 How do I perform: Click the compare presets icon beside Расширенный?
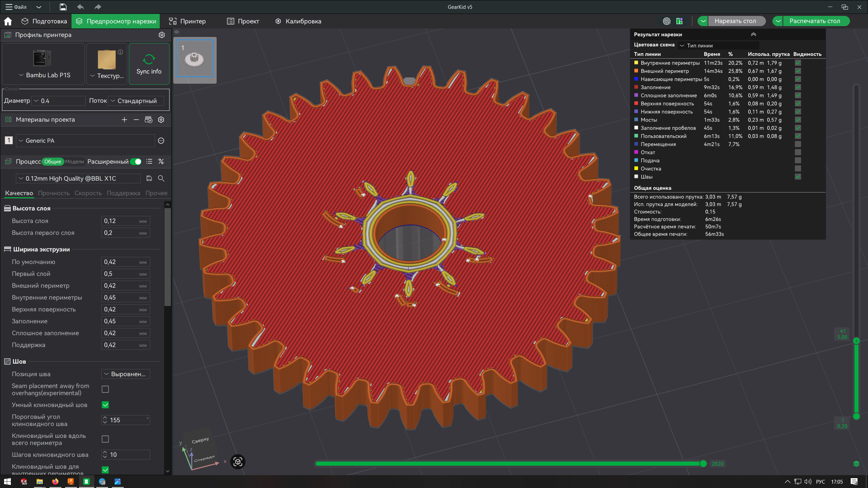click(161, 162)
